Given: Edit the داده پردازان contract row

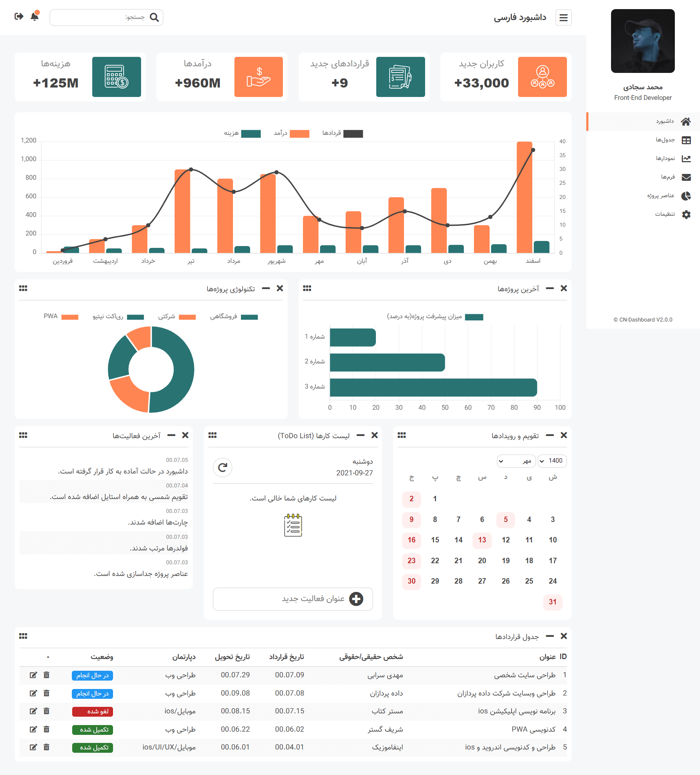Looking at the screenshot, I should pyautogui.click(x=34, y=693).
